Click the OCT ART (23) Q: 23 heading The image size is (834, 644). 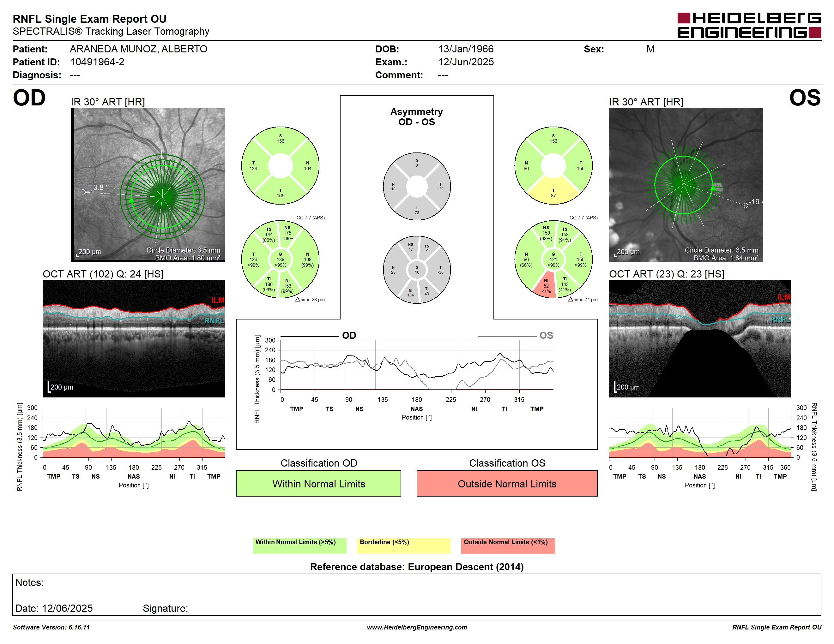point(666,274)
